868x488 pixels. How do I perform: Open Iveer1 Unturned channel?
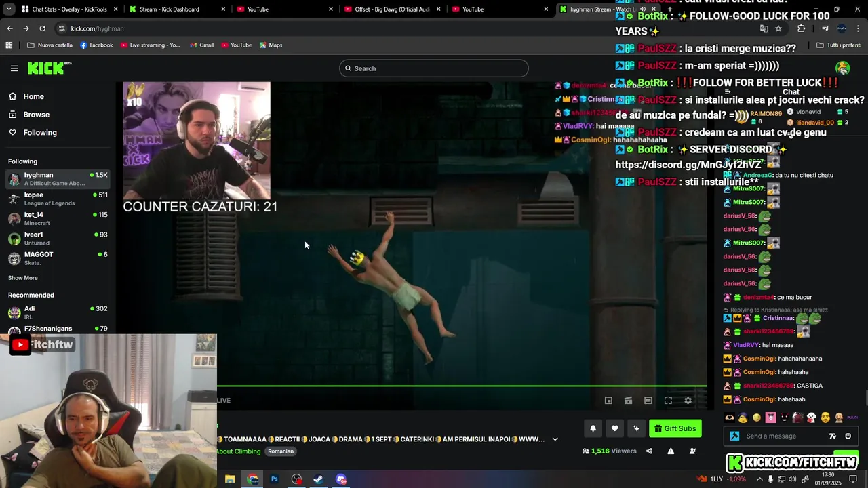(58, 238)
